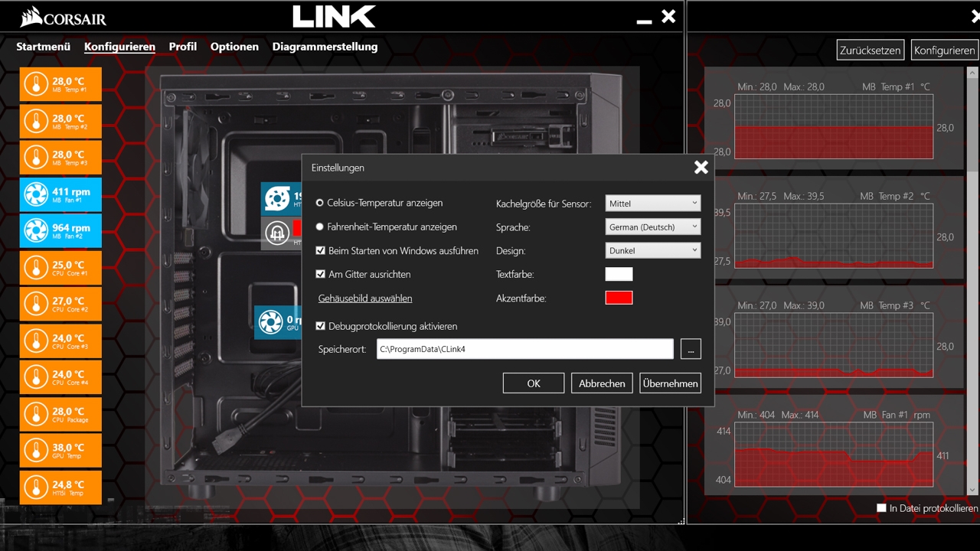
Task: Click the Abbrechen button
Action: click(602, 383)
